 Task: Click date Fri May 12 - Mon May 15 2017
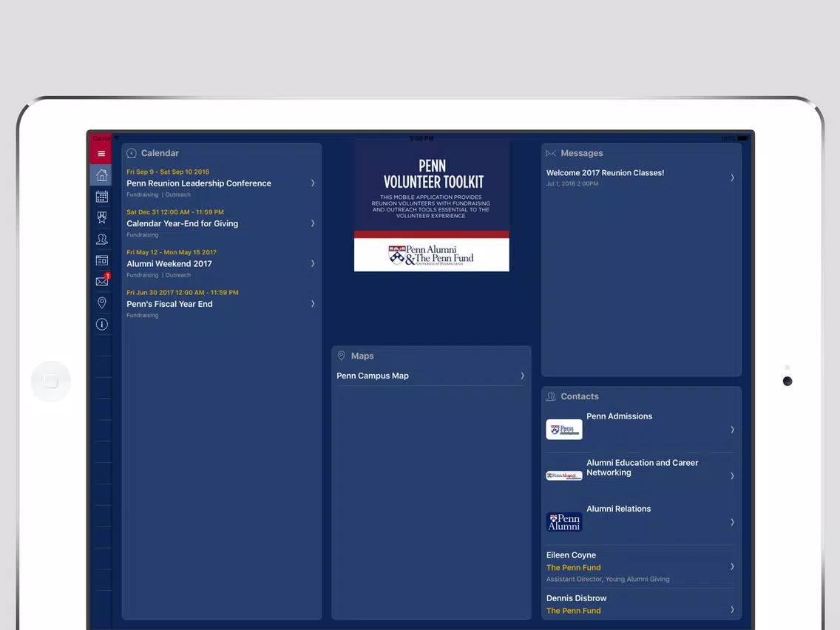(172, 252)
